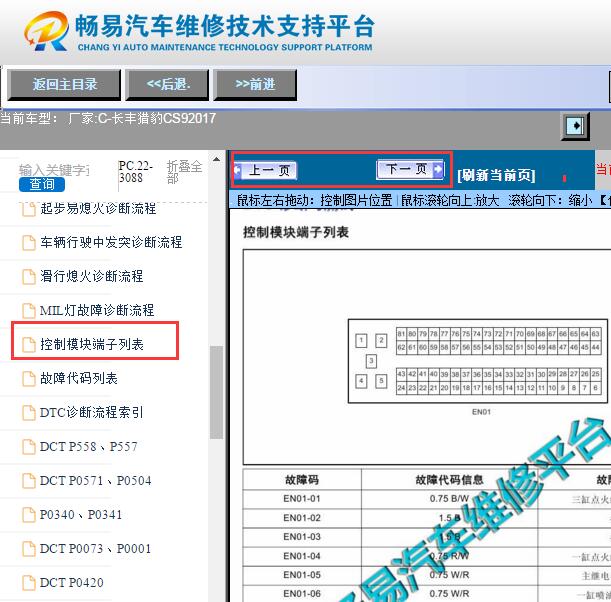Click document icon beside DTC诊断流程索引

[29, 413]
